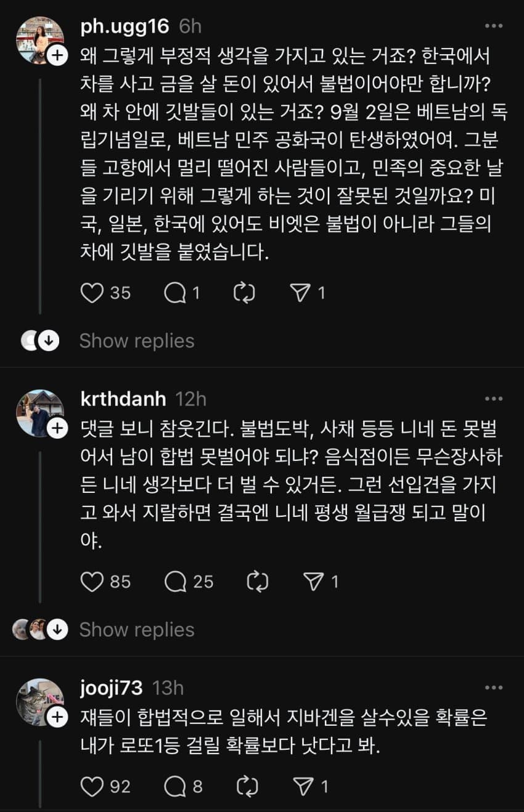Open the 8 comments on jooji73 post
This screenshot has height=812, width=524.
coord(176,786)
